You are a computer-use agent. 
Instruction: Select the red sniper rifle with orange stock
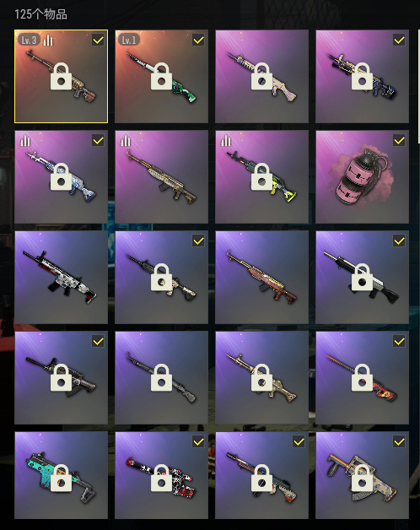362,377
